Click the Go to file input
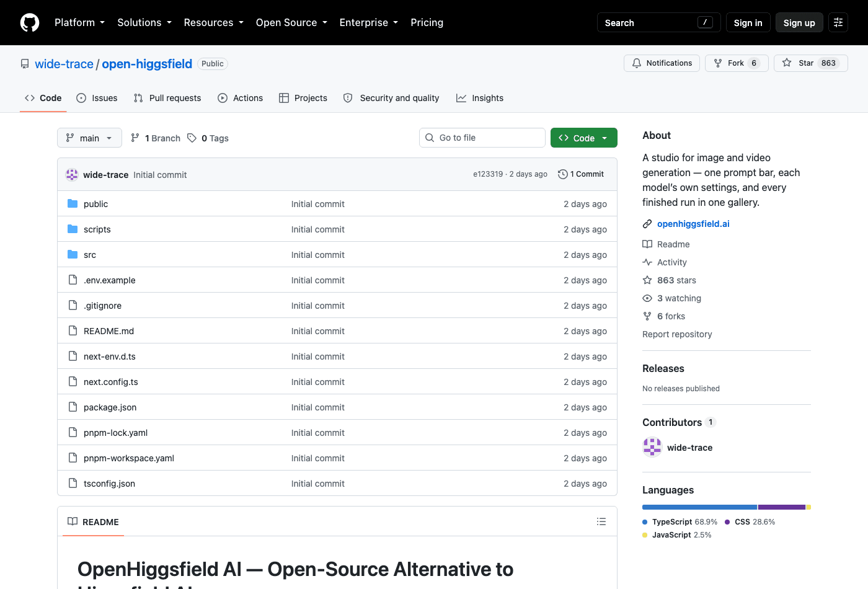Screen dimensions: 868x589 [x=482, y=138]
